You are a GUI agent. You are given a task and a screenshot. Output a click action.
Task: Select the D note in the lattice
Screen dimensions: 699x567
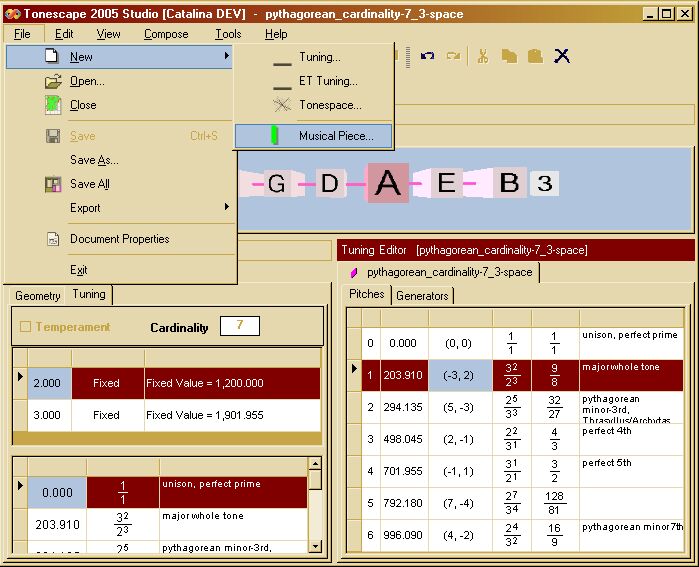pos(330,184)
